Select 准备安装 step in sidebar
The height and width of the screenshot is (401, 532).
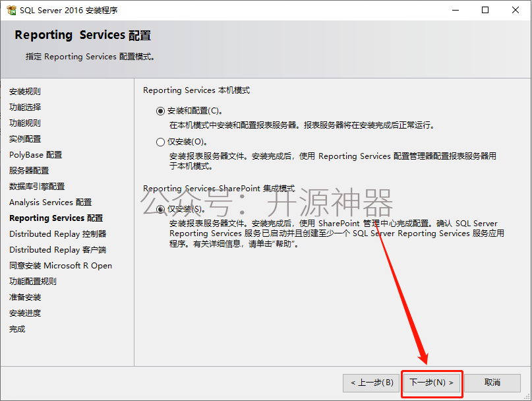coord(25,297)
